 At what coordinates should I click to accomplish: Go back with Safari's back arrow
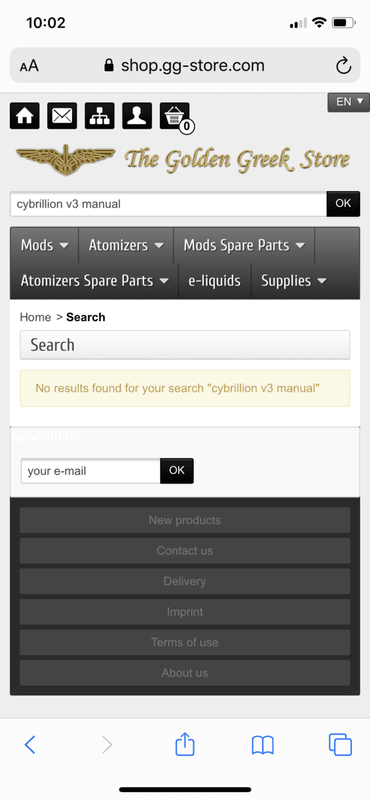(x=30, y=745)
